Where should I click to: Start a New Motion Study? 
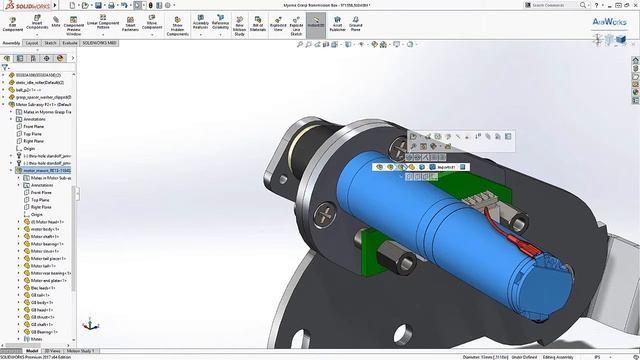click(239, 26)
